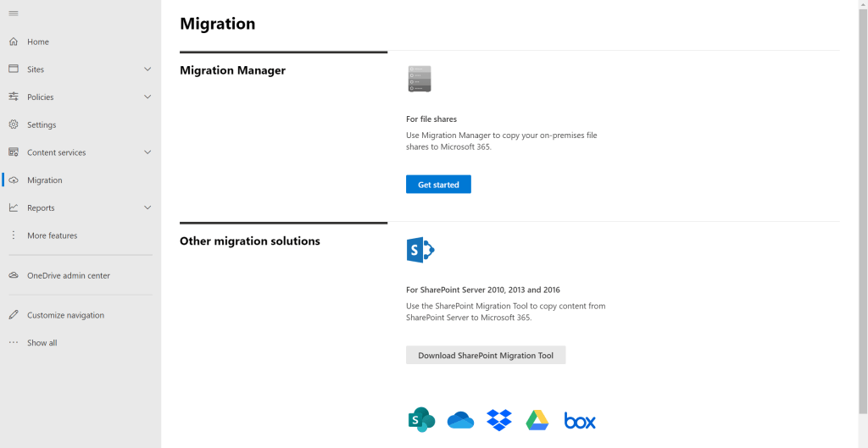The image size is (868, 448).
Task: Expand the Reports navigation chevron
Action: [147, 208]
